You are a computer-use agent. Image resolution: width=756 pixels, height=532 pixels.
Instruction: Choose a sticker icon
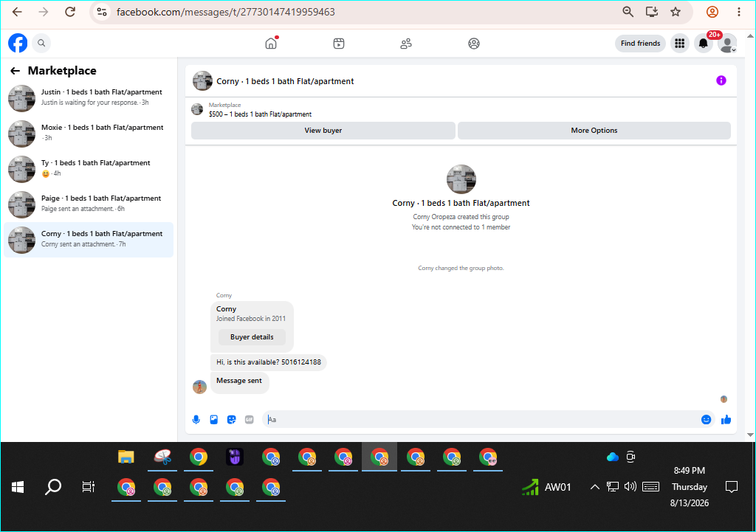(x=231, y=420)
